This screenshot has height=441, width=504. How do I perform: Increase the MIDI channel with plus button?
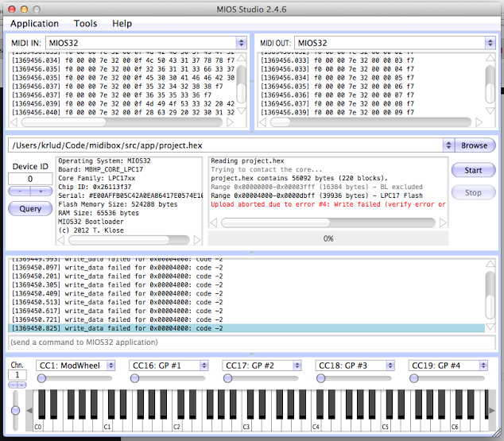pyautogui.click(x=21, y=385)
